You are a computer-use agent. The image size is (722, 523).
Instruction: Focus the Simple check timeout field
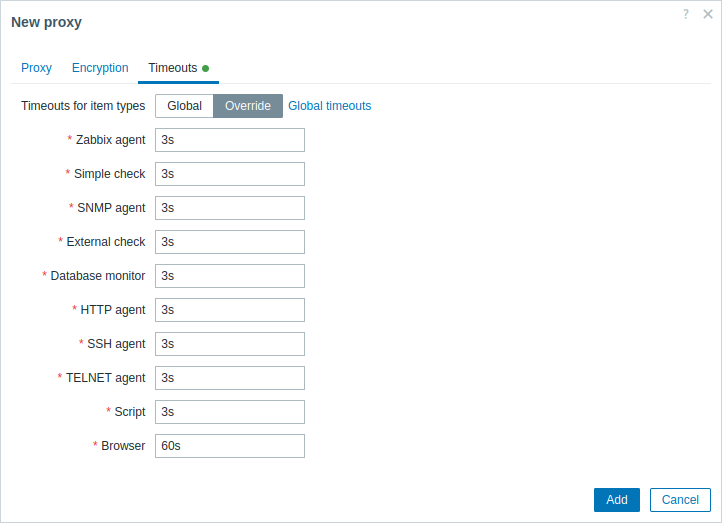(229, 174)
